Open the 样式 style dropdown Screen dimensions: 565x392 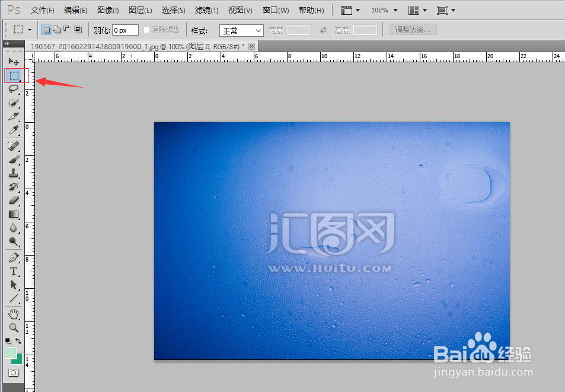click(x=241, y=31)
